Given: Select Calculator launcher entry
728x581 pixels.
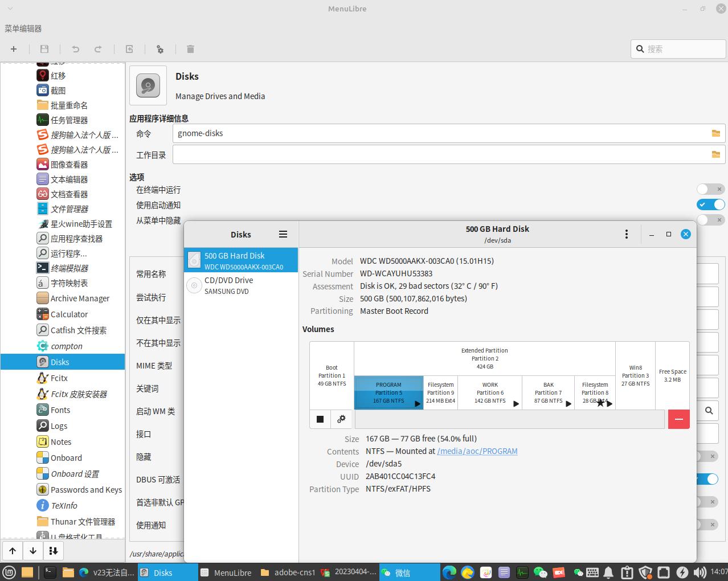Looking at the screenshot, I should [63, 314].
